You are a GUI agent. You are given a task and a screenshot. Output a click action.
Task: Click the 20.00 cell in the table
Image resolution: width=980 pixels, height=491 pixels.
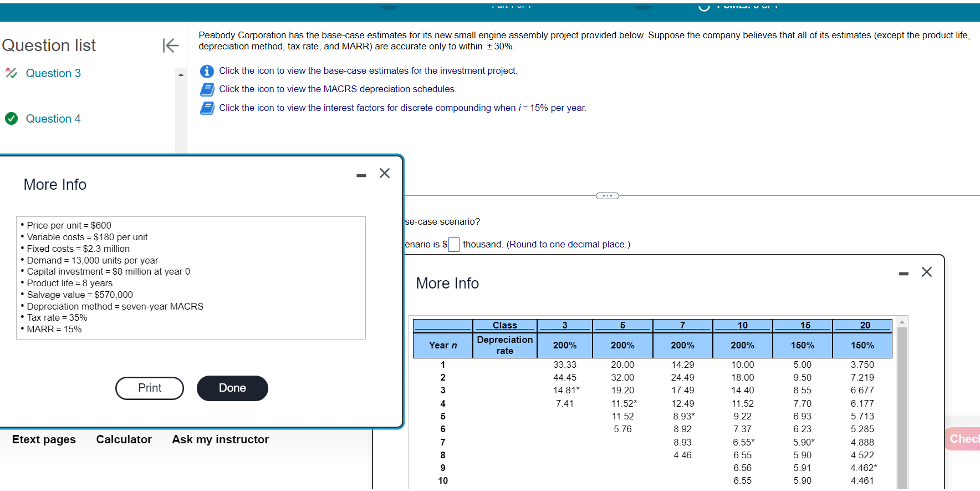point(623,365)
